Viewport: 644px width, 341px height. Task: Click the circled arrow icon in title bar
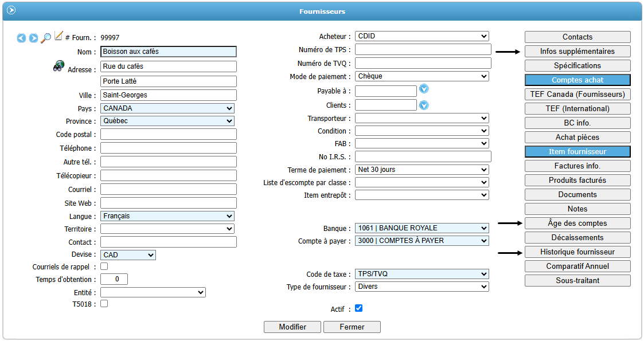point(11,10)
